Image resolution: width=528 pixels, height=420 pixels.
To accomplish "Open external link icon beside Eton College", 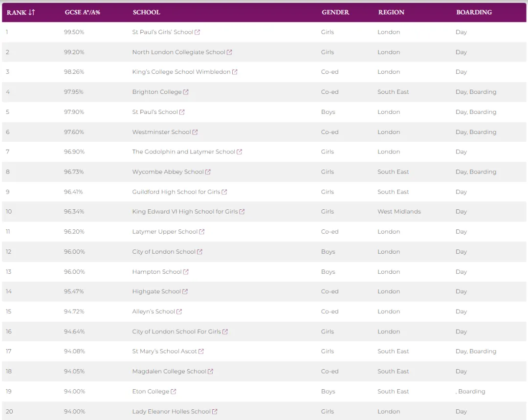I will coord(174,391).
